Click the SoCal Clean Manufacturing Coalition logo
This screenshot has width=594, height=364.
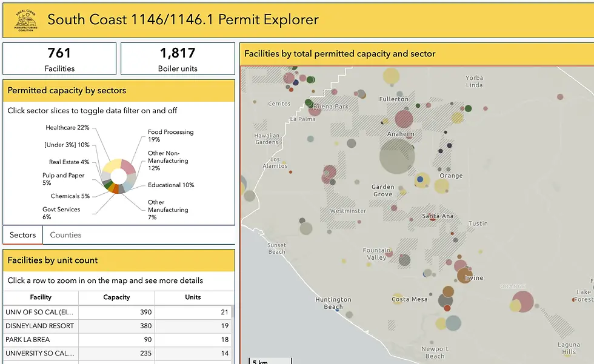click(x=25, y=20)
